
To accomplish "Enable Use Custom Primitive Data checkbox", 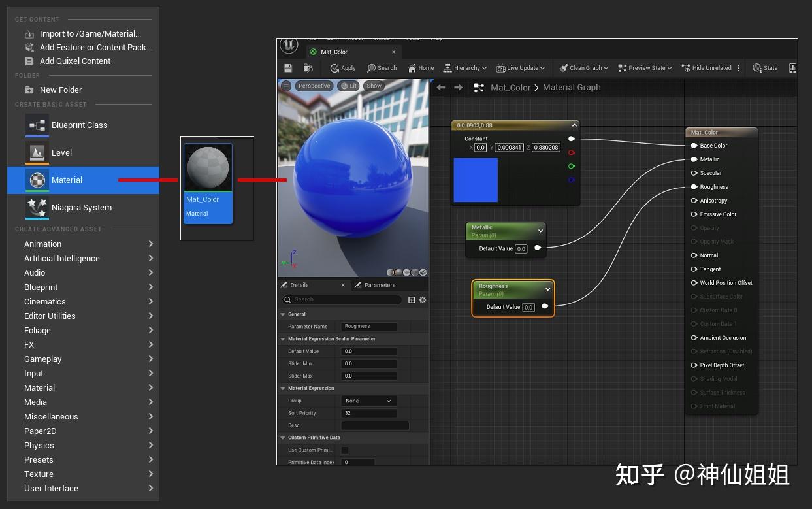I will (x=344, y=450).
